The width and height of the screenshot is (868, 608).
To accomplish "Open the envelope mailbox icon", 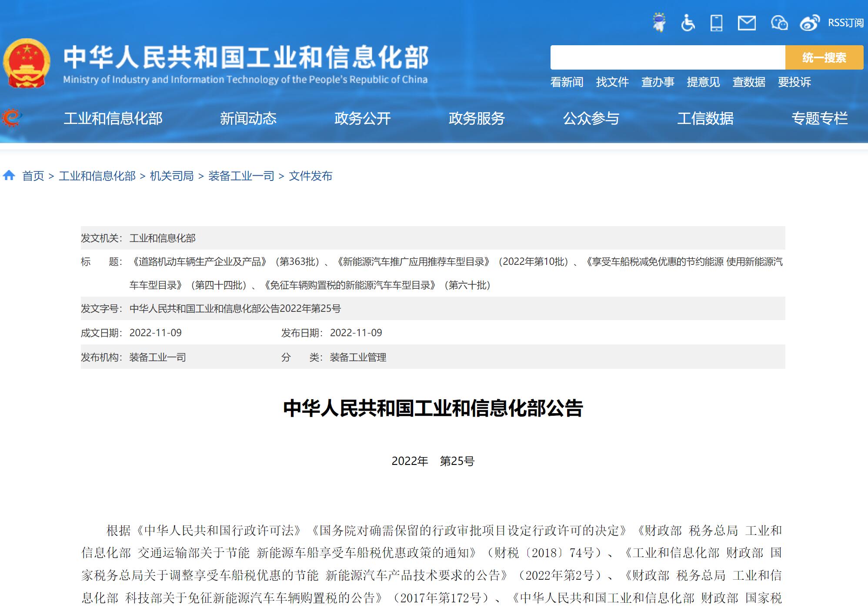I will click(x=747, y=23).
